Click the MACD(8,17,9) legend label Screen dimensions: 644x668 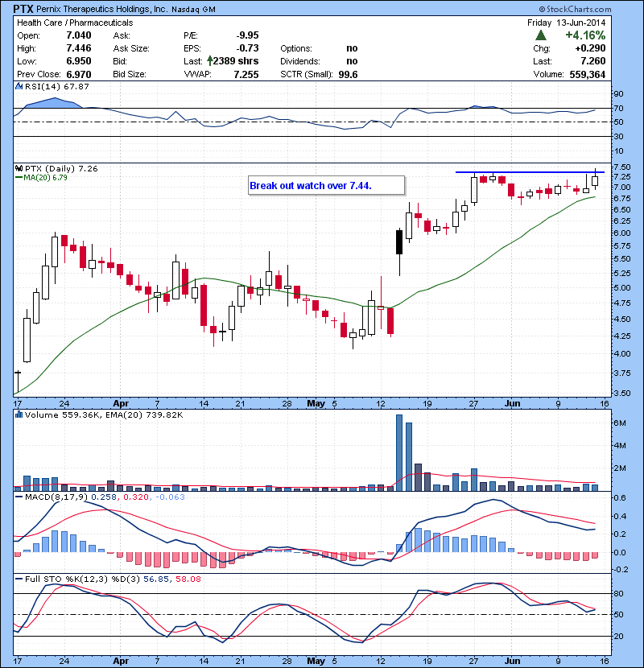(x=56, y=497)
